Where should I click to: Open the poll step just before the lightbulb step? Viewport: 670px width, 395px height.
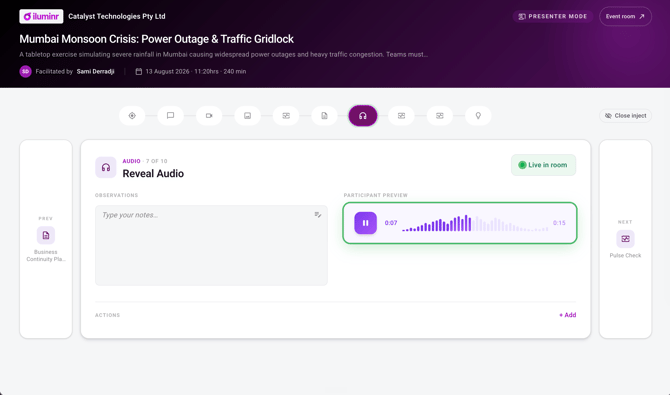pyautogui.click(x=440, y=115)
